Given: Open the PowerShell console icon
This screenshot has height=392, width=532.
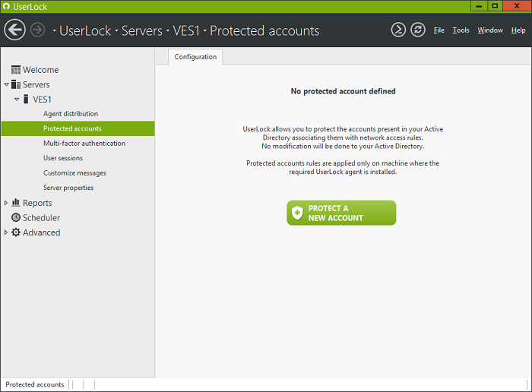Looking at the screenshot, I should (398, 30).
